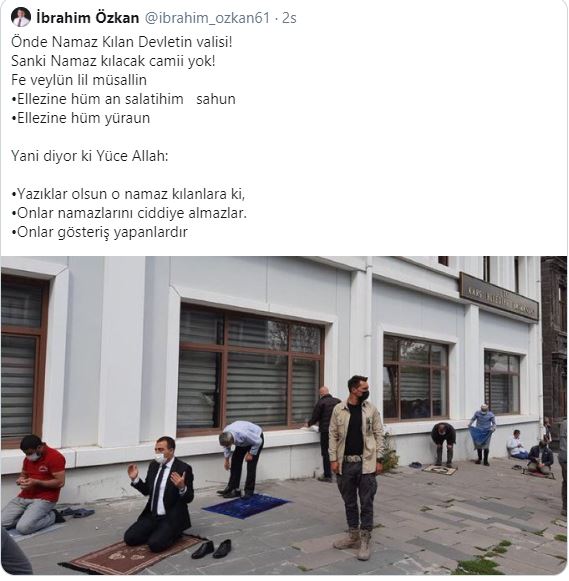Click the line 'Yazıklar olsun o namaz kılanlara ki,'
This screenshot has width=569, height=581.
[x=128, y=194]
